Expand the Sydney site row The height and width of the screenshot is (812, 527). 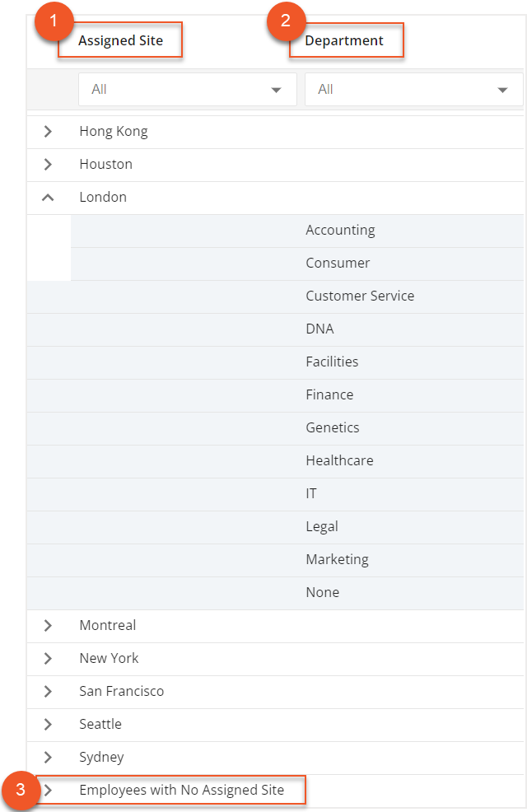(x=48, y=758)
